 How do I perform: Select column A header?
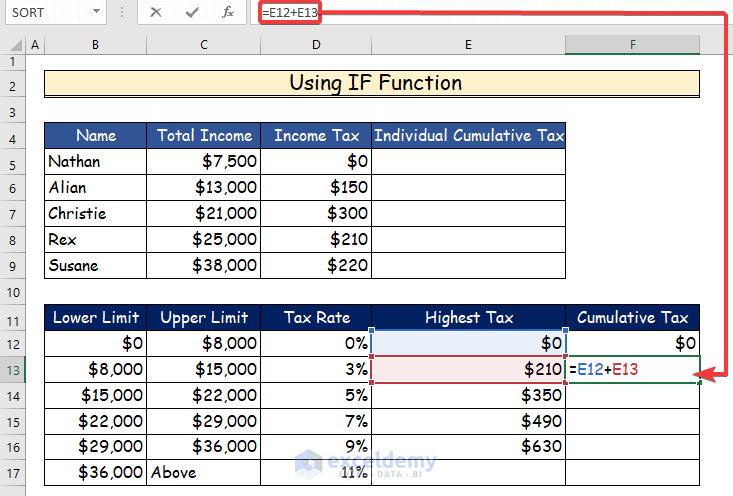coord(35,45)
